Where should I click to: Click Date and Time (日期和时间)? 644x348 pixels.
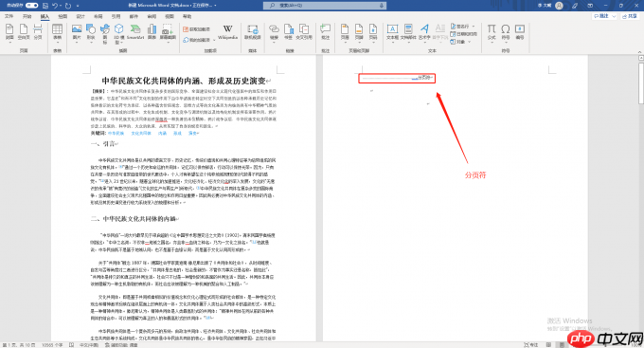click(464, 34)
